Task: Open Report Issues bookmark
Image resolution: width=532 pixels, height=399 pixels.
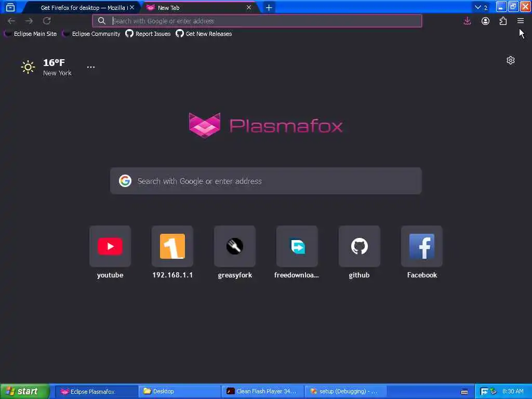Action: click(x=148, y=34)
